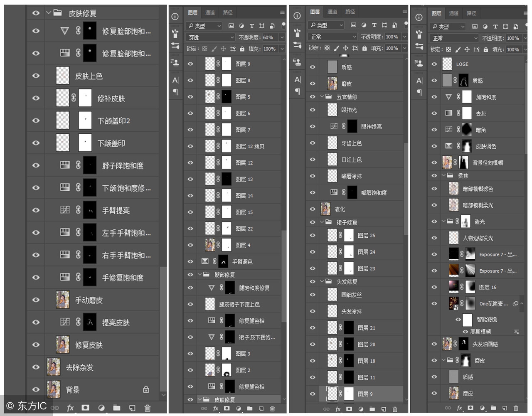Screen dimensions: 532x416
Task: Click the Delete layer trash icon
Action: tap(148, 408)
